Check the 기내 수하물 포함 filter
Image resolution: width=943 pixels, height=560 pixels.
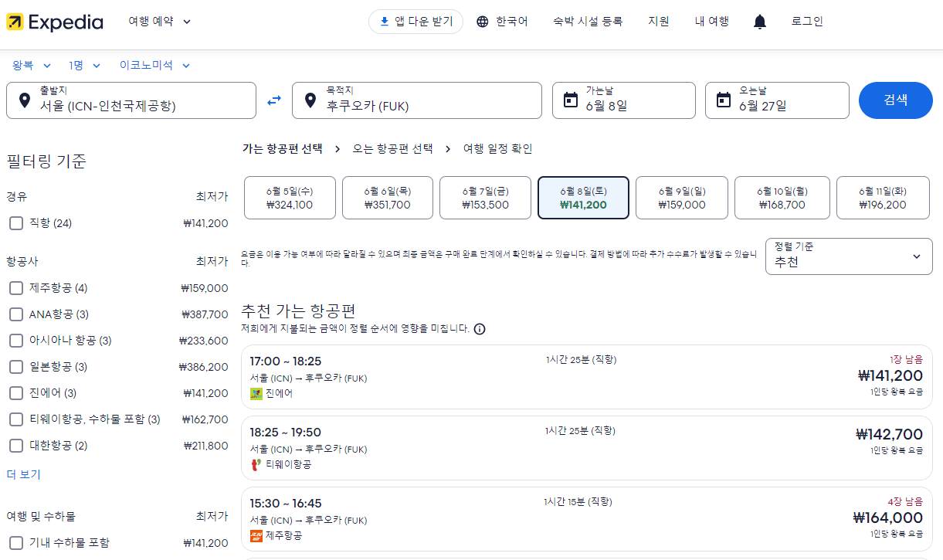click(16, 543)
